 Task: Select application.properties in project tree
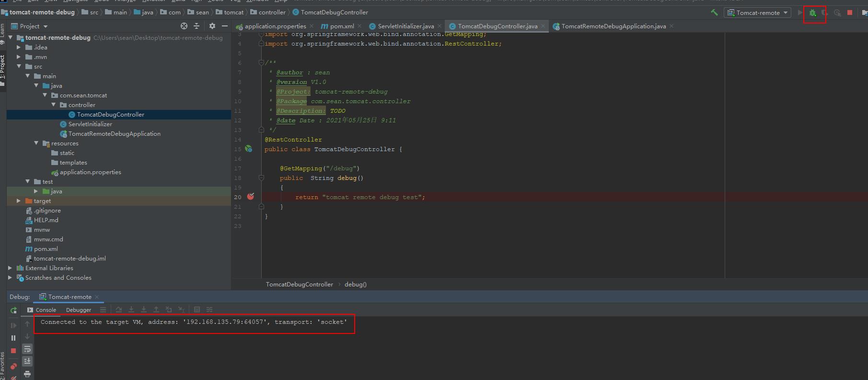tap(90, 172)
